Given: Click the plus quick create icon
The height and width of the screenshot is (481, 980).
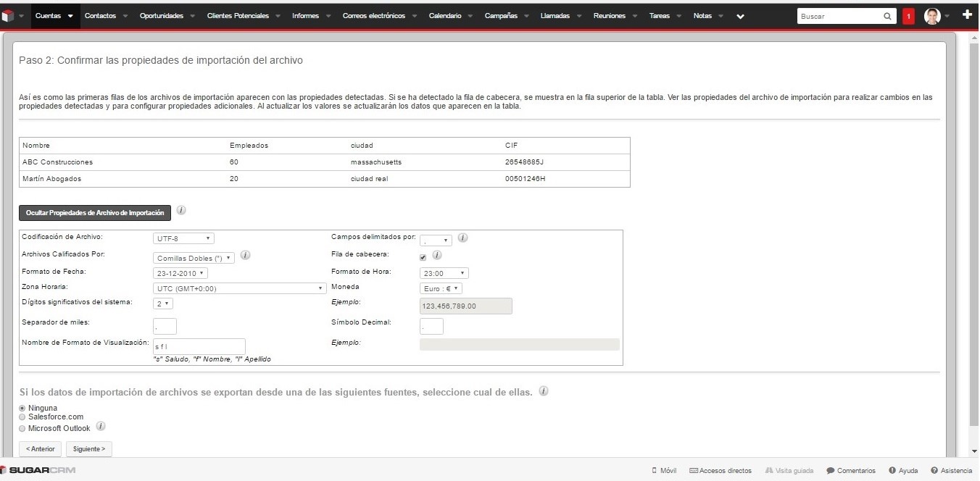Looking at the screenshot, I should coord(967,15).
